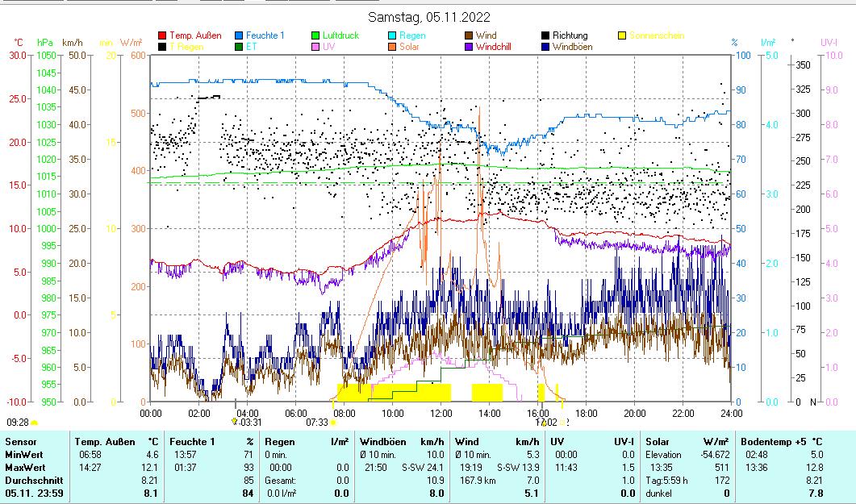Screen dimensions: 856x504
Task: Click the W/m² axis unit label
Action: (131, 43)
